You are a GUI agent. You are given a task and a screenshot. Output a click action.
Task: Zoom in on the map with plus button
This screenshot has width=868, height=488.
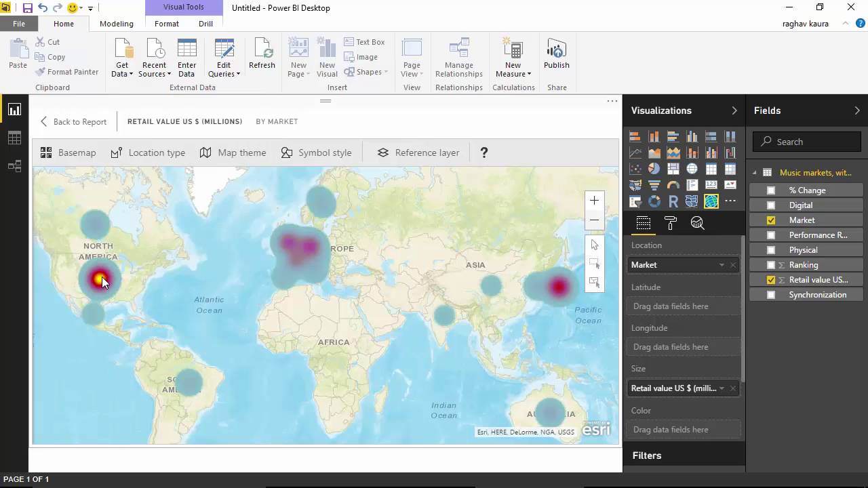(594, 201)
